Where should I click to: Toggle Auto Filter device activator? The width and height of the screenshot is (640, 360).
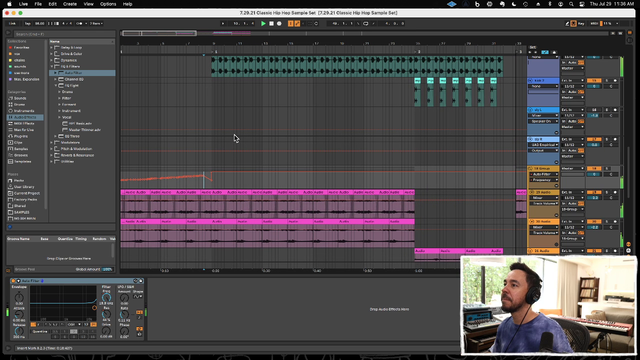[13, 281]
